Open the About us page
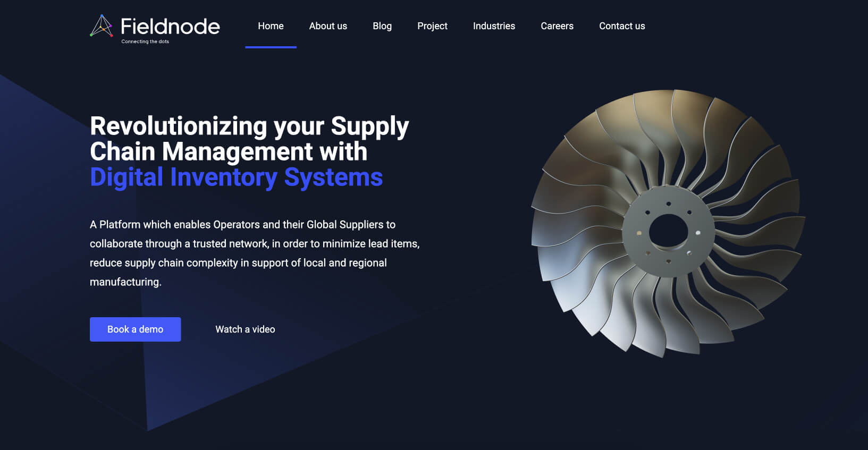The height and width of the screenshot is (450, 868). (328, 26)
